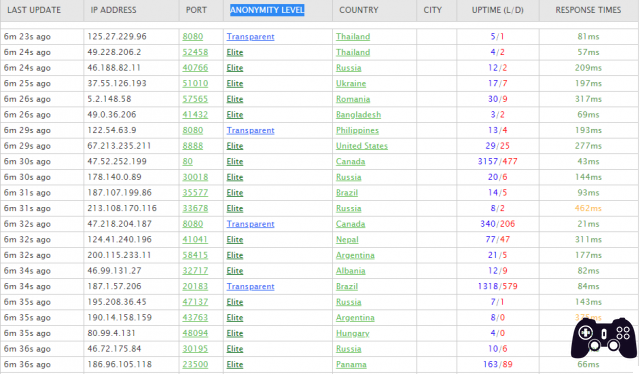Open Transparent link in the 187.1.57.206 row
This screenshot has height=374, width=640.
click(x=251, y=286)
